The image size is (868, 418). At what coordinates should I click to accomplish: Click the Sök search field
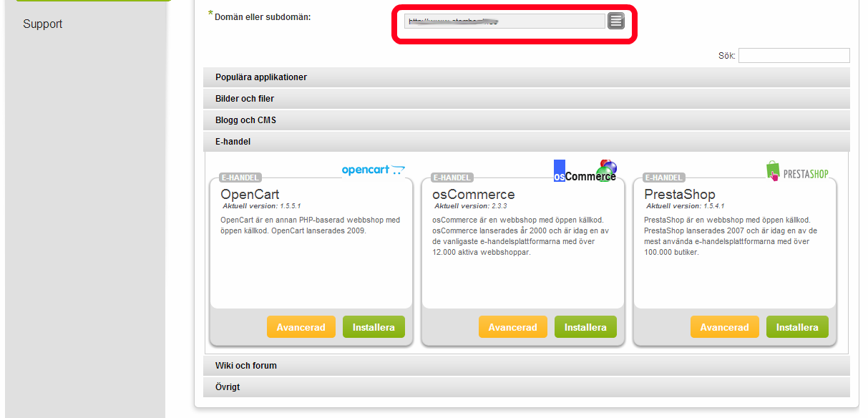click(x=794, y=56)
